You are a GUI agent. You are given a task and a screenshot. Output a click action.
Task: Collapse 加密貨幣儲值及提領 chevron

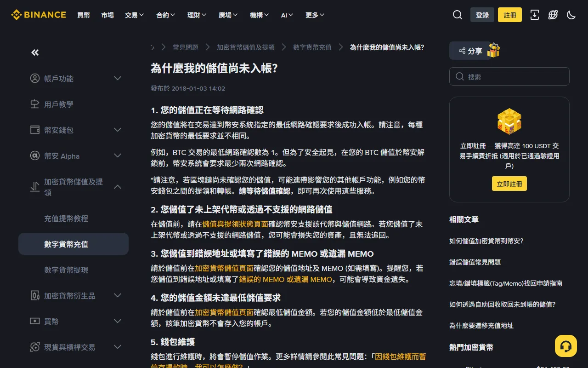[x=118, y=187]
